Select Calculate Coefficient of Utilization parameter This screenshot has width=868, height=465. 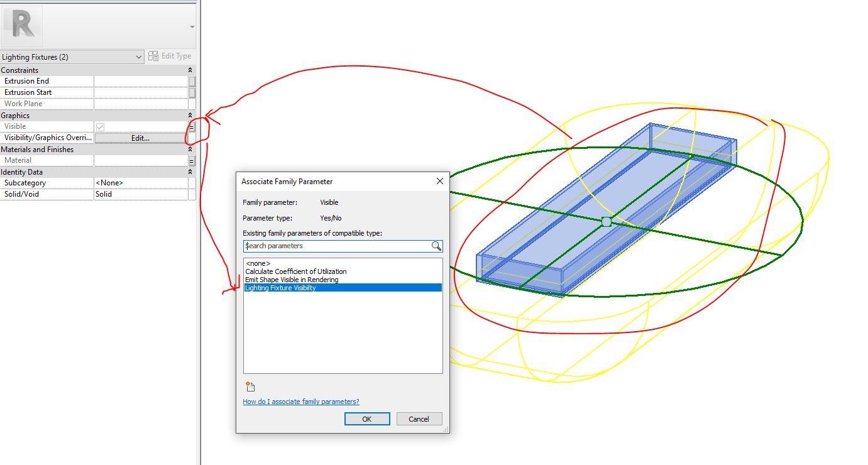click(343, 271)
